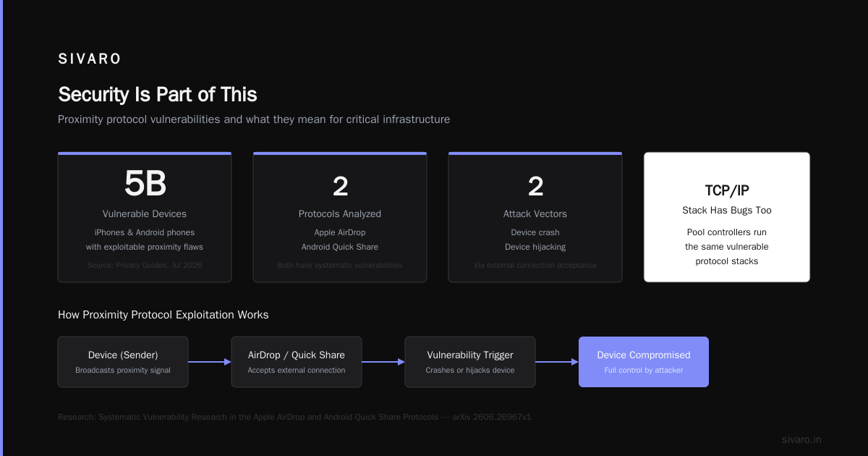This screenshot has height=456, width=868.
Task: Click the 'AirDrop / Quick Share' flow box
Action: tap(297, 362)
